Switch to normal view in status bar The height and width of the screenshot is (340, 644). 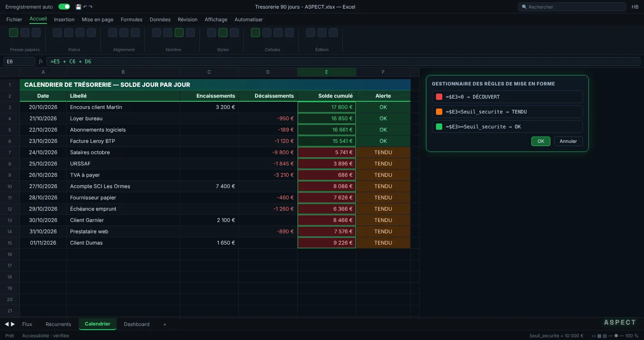pyautogui.click(x=594, y=336)
